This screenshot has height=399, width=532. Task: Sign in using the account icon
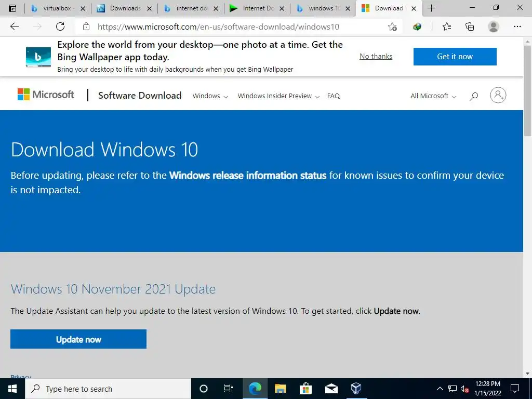pyautogui.click(x=498, y=96)
